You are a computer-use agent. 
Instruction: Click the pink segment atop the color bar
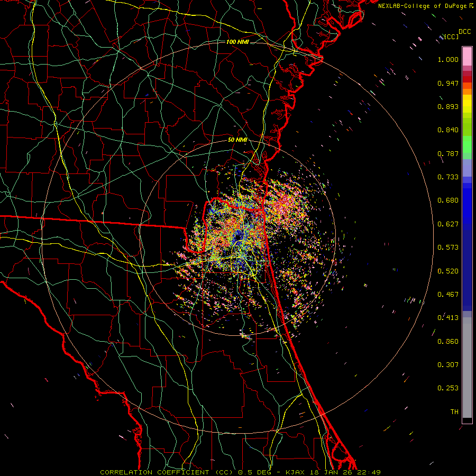[467, 57]
